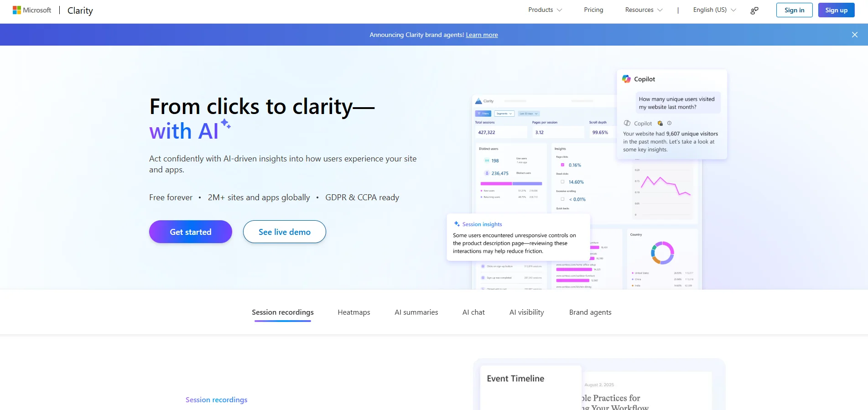Switch to the Heatmaps tab
Viewport: 868px width, 410px height.
354,312
